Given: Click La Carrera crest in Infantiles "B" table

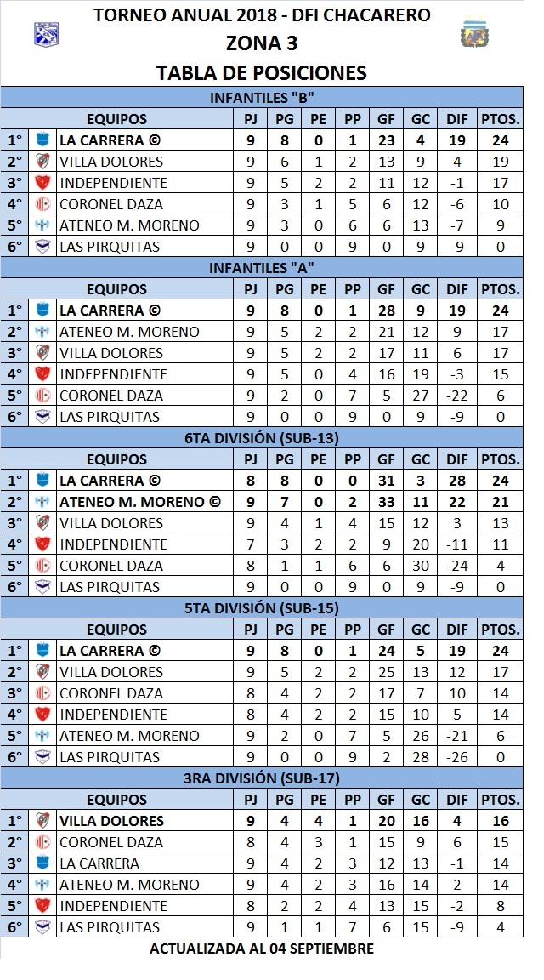Looking at the screenshot, I should click(x=42, y=140).
